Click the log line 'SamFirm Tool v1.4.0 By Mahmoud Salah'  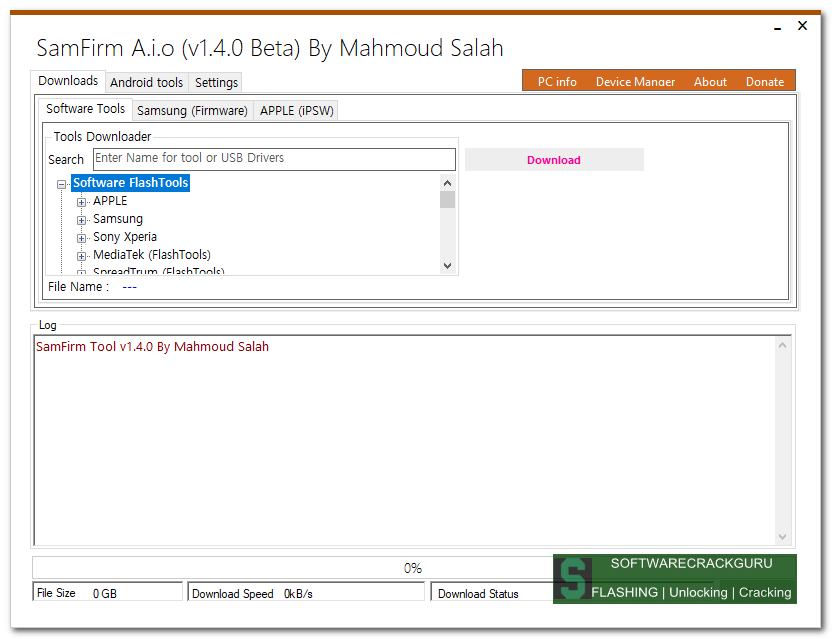(x=152, y=347)
